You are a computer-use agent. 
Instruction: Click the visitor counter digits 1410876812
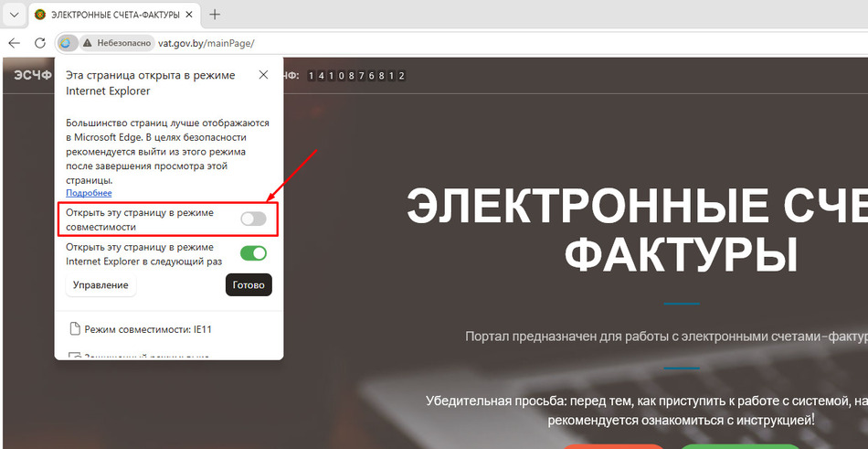pyautogui.click(x=357, y=76)
